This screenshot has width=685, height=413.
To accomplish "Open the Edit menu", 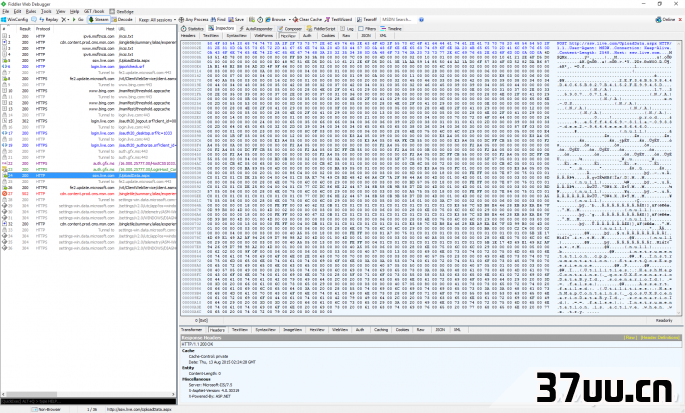I will pyautogui.click(x=17, y=11).
